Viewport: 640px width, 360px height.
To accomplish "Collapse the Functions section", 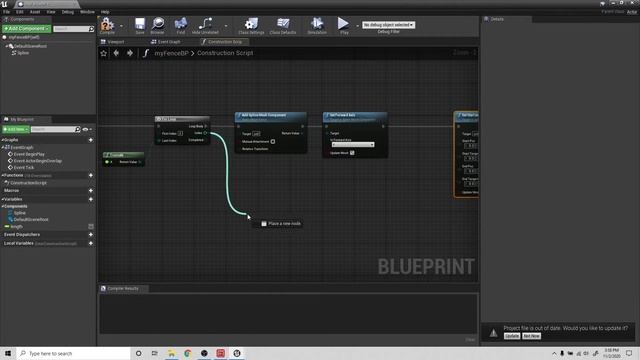I will click(3, 175).
